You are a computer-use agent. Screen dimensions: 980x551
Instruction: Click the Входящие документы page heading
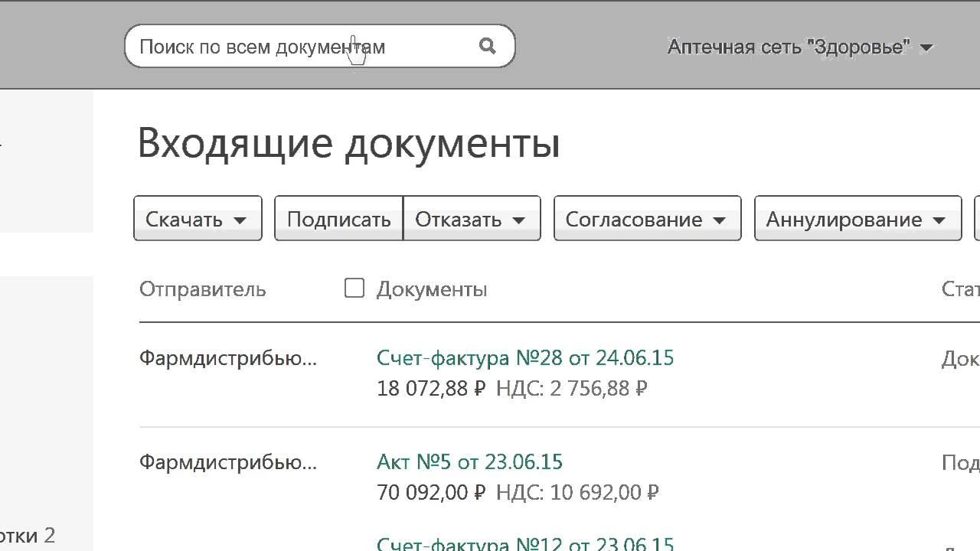(x=349, y=143)
